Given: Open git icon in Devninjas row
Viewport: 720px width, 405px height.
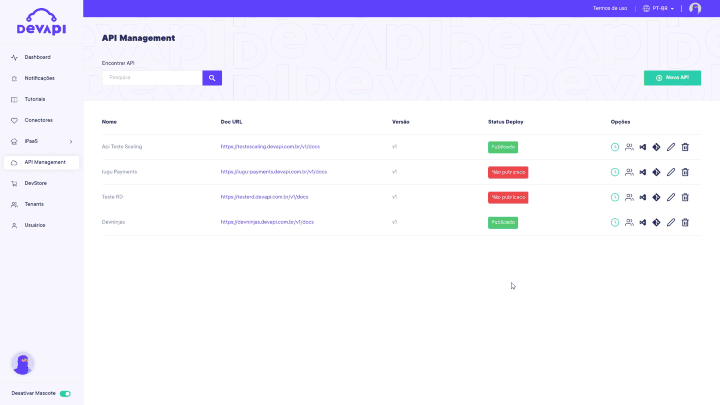Looking at the screenshot, I should (657, 222).
